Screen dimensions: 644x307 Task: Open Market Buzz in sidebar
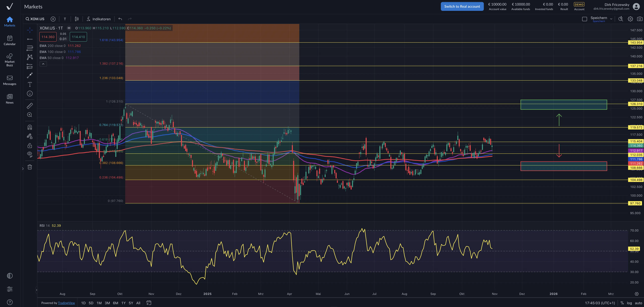(9, 60)
